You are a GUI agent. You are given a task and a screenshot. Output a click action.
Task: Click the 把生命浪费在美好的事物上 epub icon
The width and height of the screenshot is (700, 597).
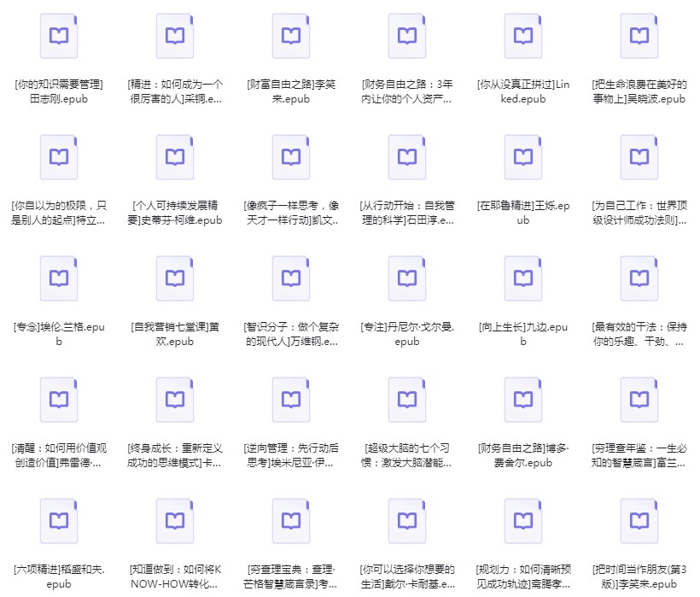tap(639, 36)
